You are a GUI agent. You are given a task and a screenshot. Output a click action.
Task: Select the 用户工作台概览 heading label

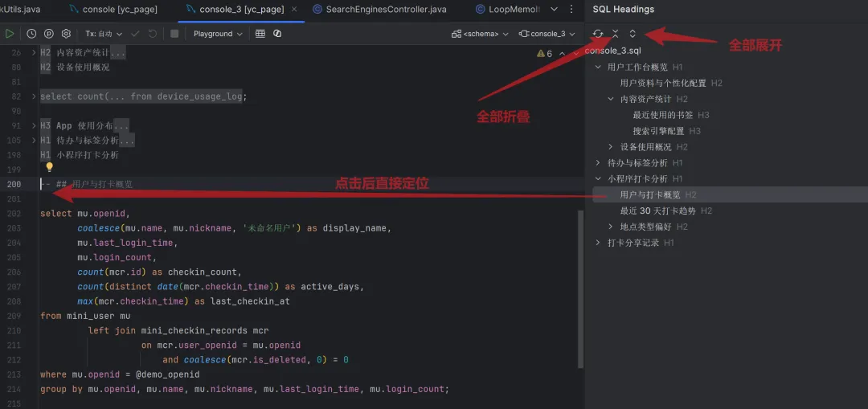637,67
